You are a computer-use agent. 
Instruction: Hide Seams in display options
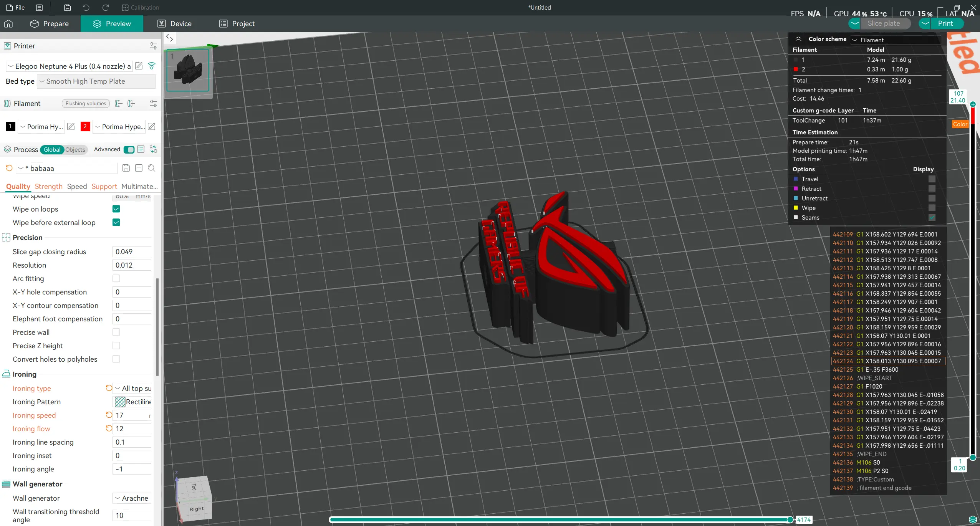[x=932, y=217]
